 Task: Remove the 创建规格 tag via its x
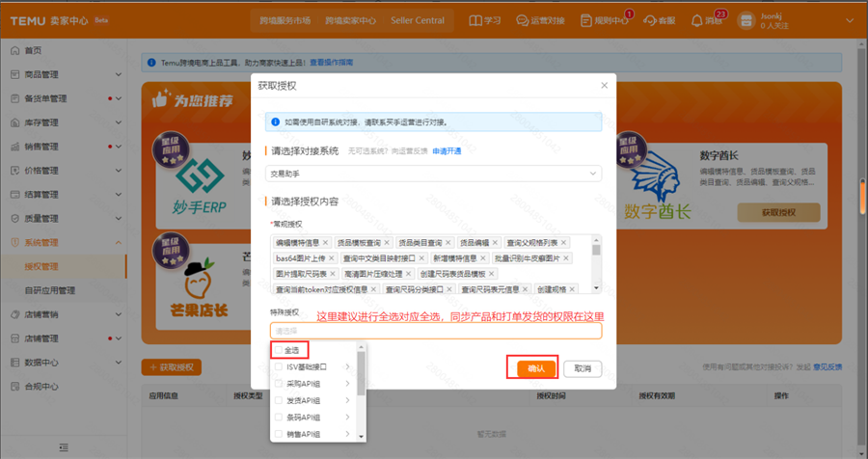click(572, 289)
